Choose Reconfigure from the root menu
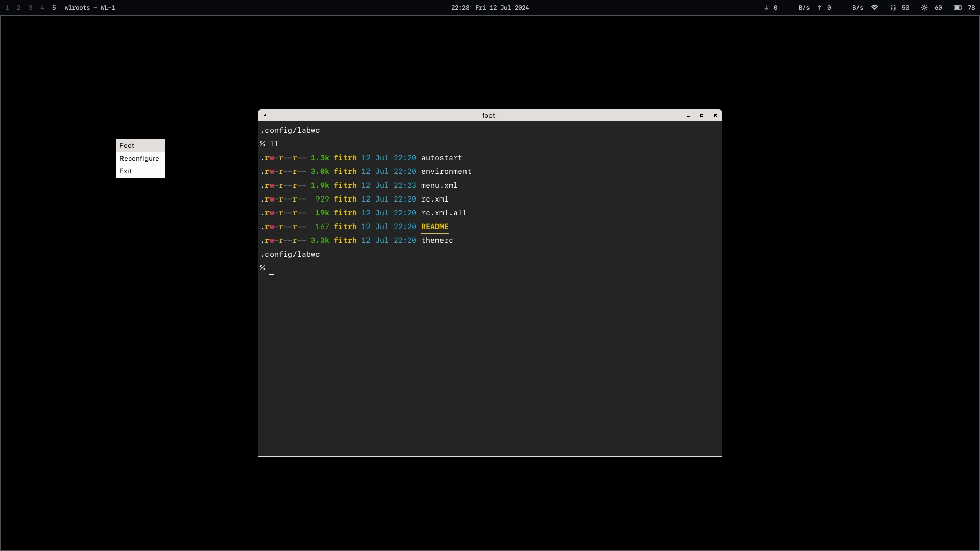 click(x=140, y=159)
